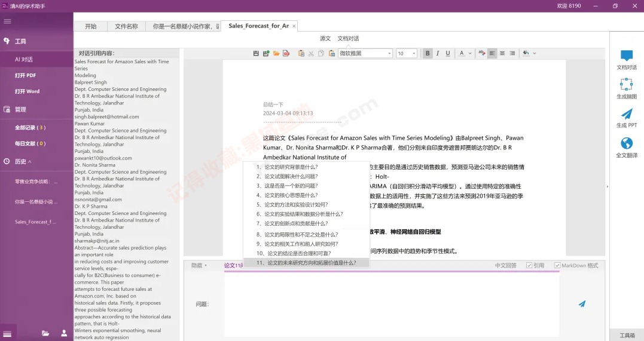Collapse the 历史 section

click(29, 162)
